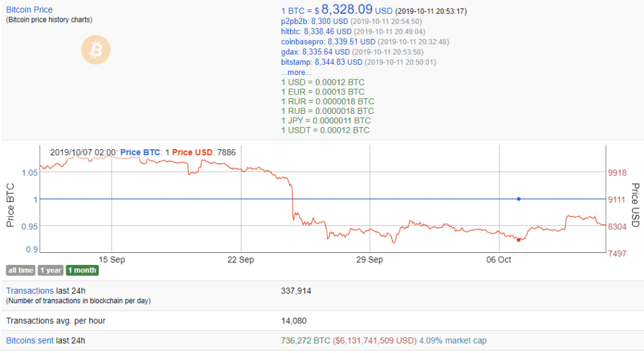Click the 1 USD conversion rate line
Screen dimensions: 644x353
point(322,82)
